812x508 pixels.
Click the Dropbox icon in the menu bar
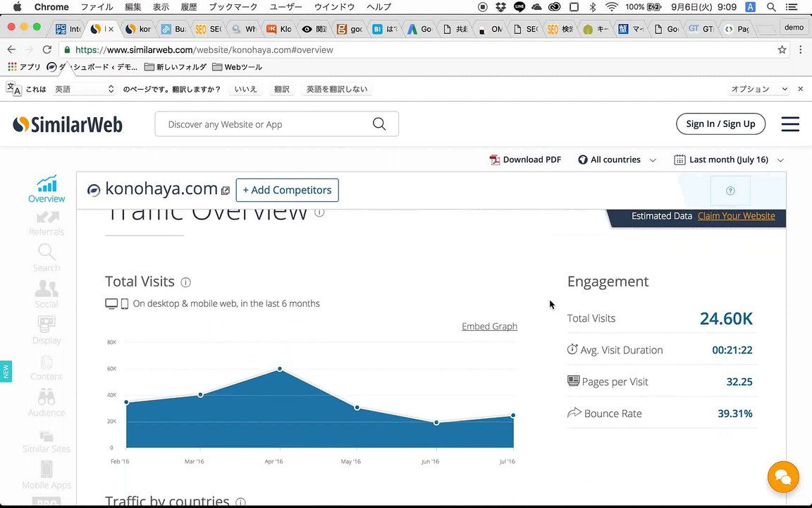[500, 7]
